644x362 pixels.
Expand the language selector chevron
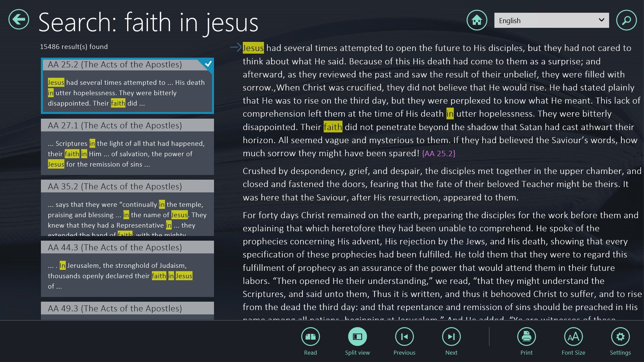(x=601, y=20)
